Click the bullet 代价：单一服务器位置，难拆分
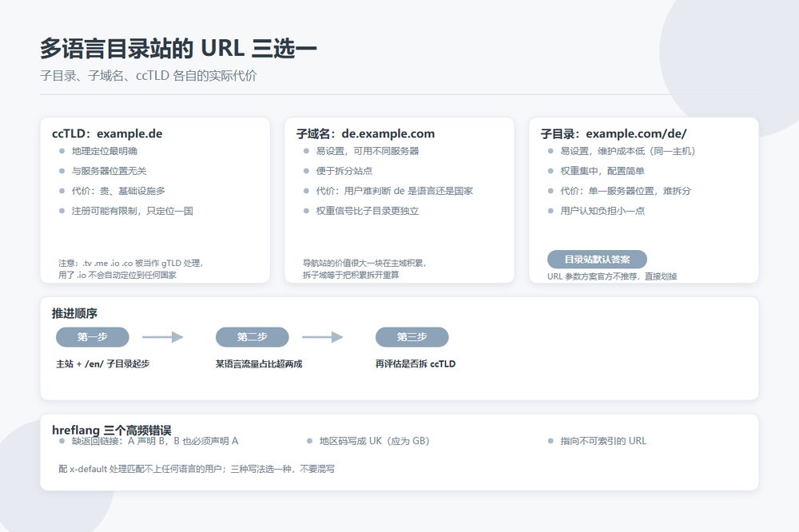 pyautogui.click(x=626, y=191)
